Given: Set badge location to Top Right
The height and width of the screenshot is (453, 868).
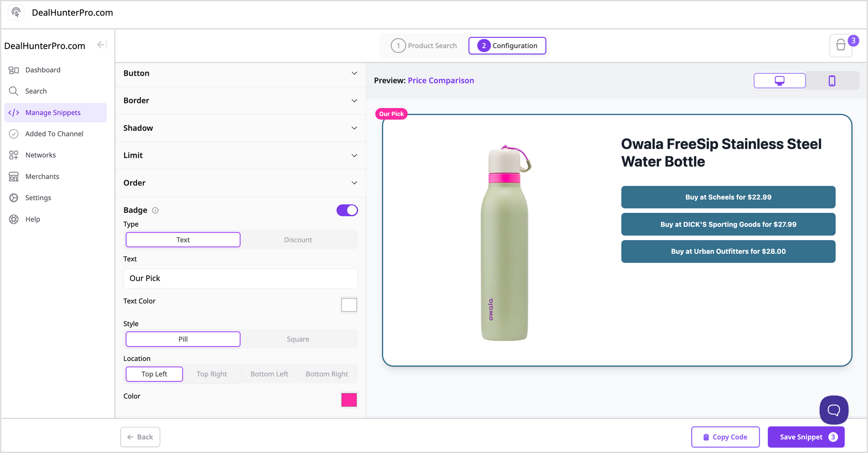Looking at the screenshot, I should [x=212, y=374].
